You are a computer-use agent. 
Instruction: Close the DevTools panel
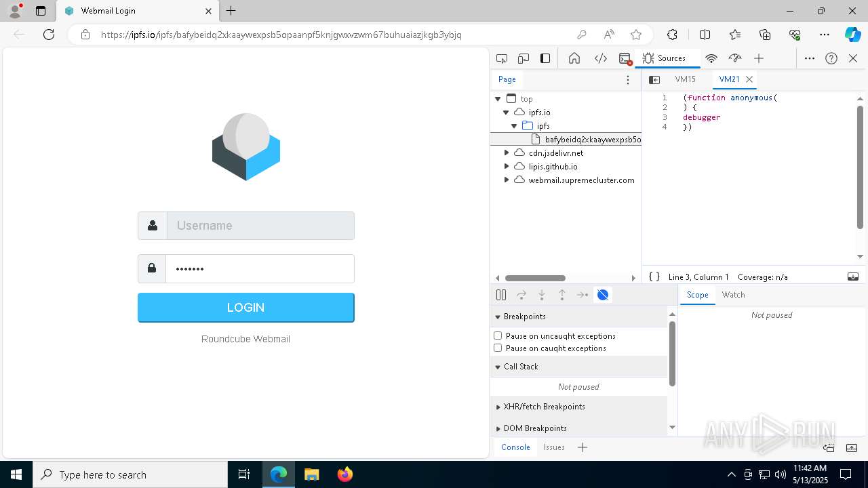[853, 58]
